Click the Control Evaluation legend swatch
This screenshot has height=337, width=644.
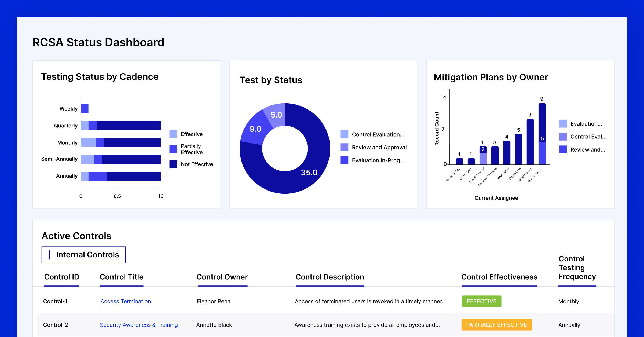344,134
